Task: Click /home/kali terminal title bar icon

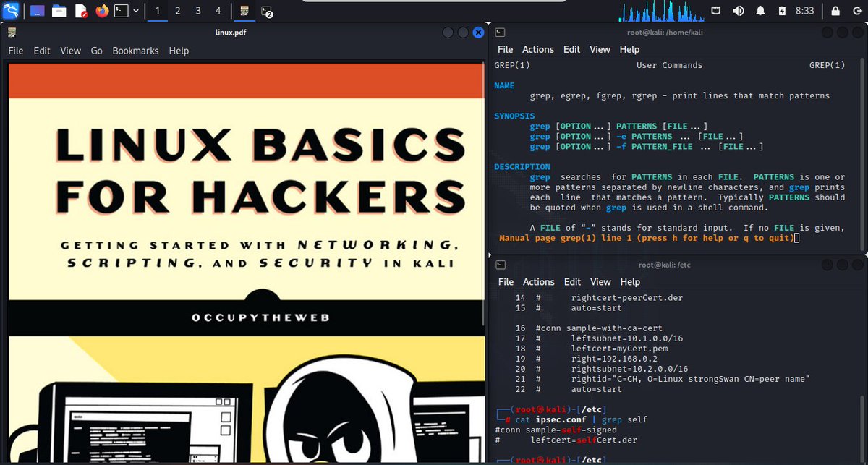Action: [500, 32]
